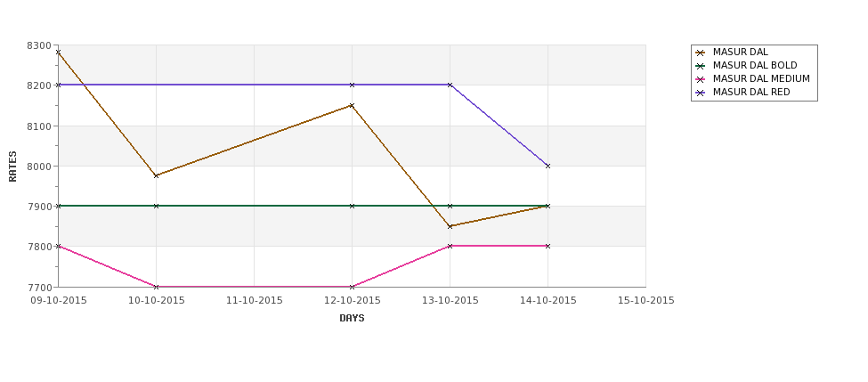Click MASUR DAL data point on 09-10-2015

tap(58, 53)
